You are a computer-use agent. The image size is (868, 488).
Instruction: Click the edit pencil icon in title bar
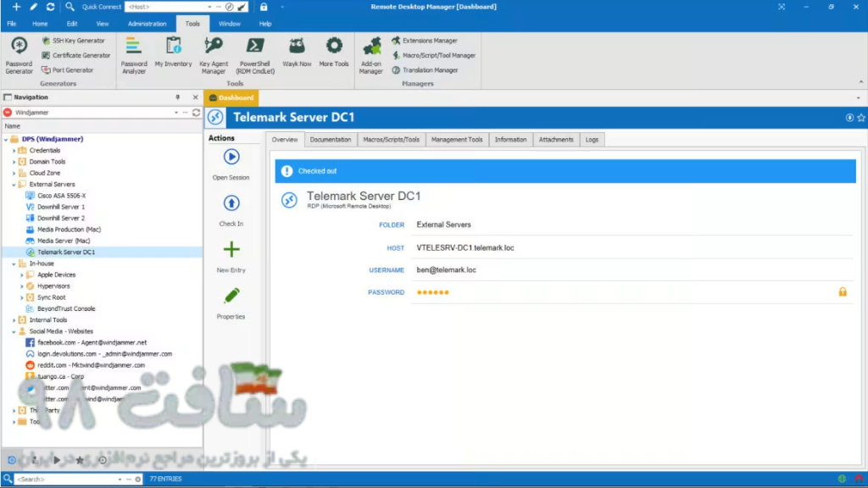(x=33, y=7)
